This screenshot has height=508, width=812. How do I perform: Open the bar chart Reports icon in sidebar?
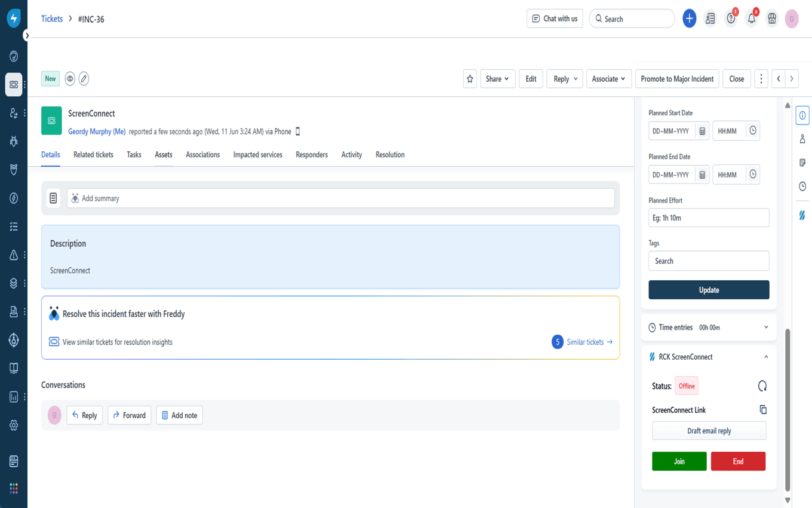pos(14,397)
